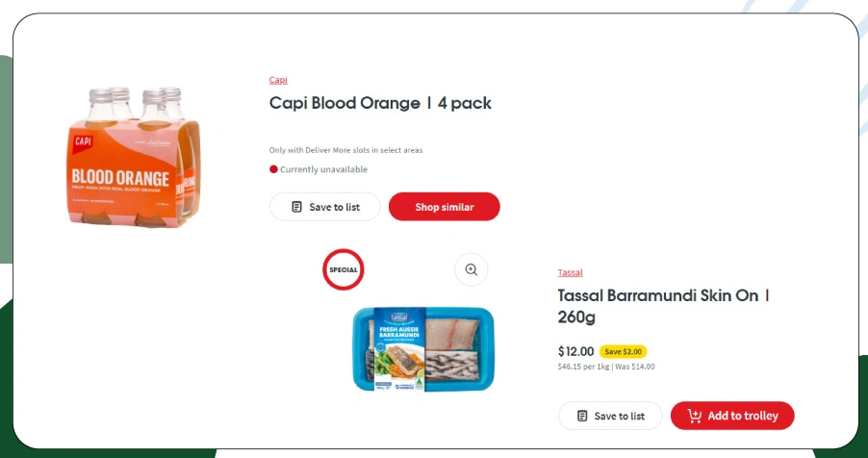This screenshot has height=458, width=868.
Task: Click the $12.00 price
Action: point(575,351)
